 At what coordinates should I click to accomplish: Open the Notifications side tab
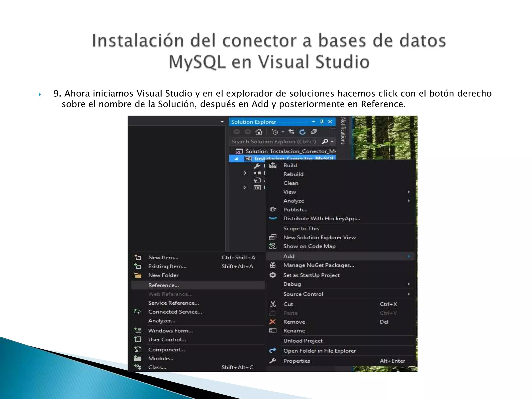(x=343, y=131)
